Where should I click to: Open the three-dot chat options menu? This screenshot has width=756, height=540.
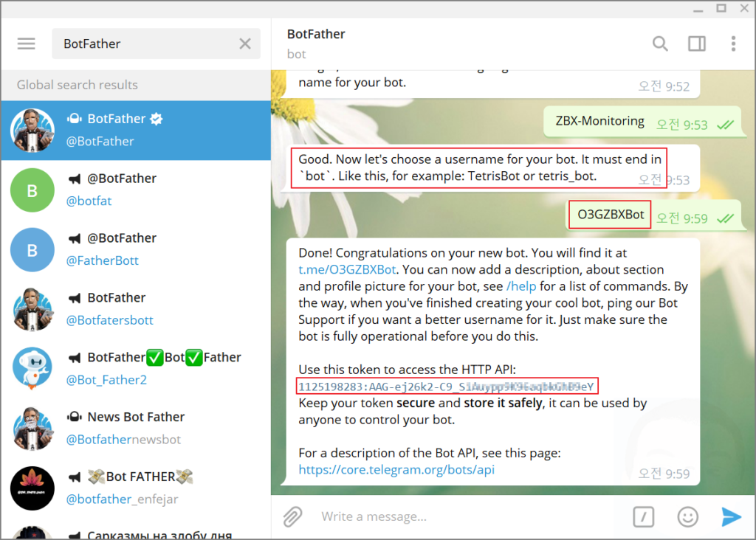[733, 44]
